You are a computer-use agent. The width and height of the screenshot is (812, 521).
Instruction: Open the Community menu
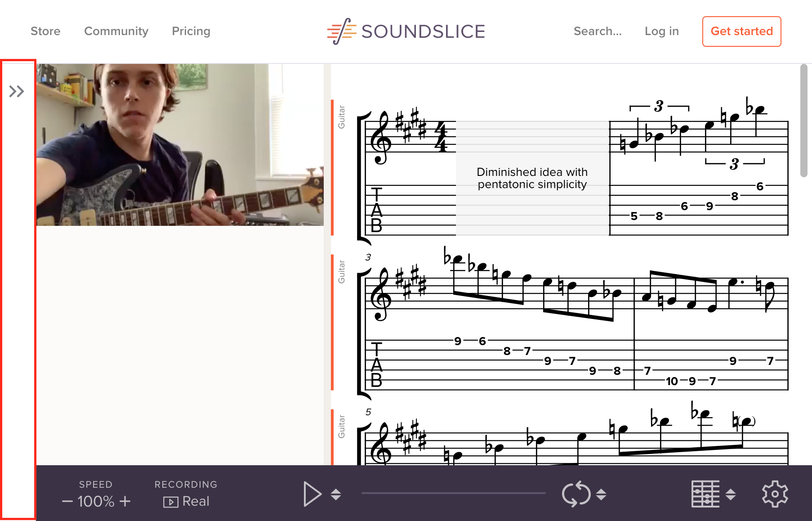coord(116,31)
